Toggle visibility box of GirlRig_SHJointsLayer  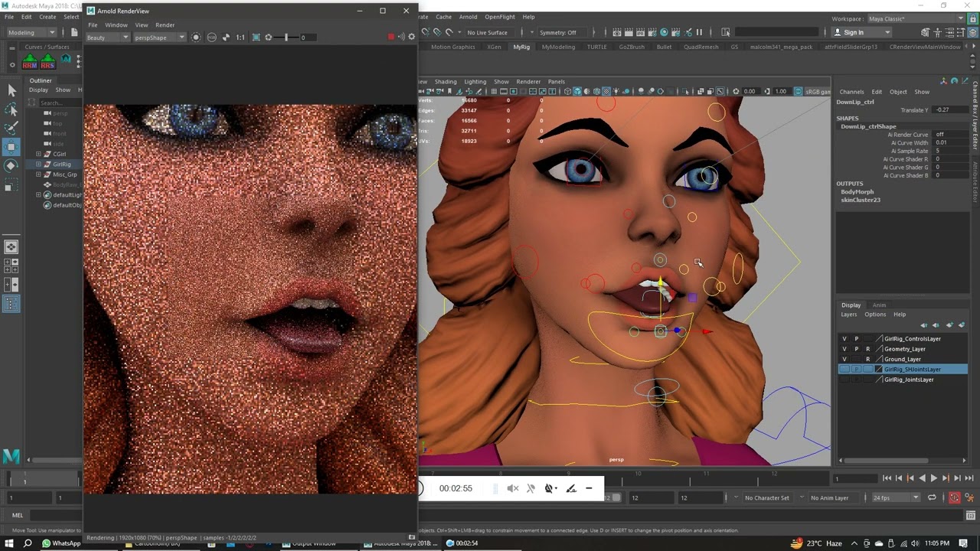(844, 370)
